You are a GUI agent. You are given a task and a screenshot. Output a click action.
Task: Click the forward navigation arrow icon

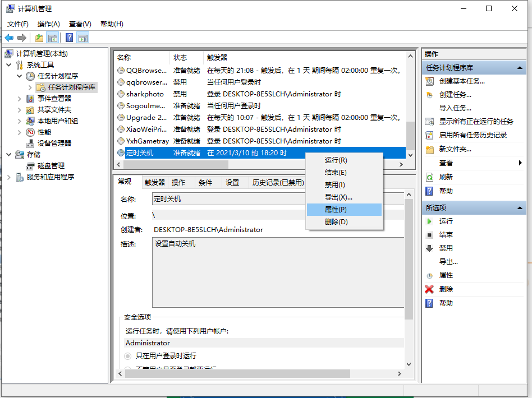tap(22, 38)
